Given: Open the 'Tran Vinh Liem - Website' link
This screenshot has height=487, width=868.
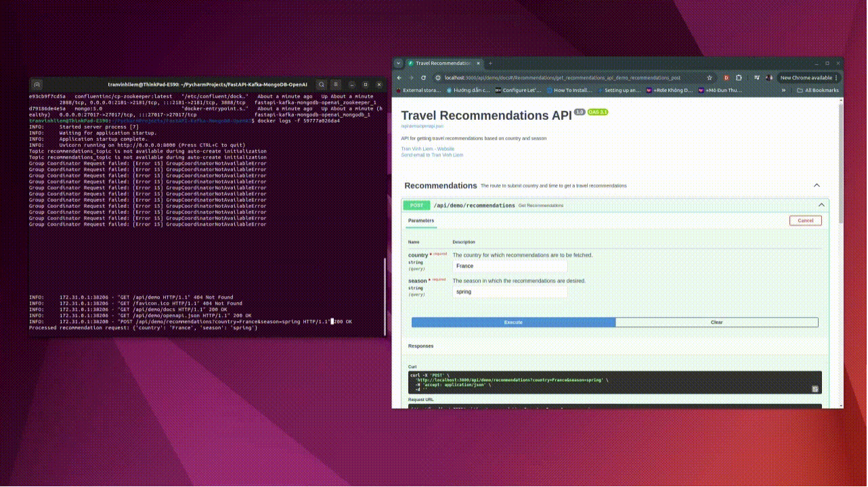Looking at the screenshot, I should 427,149.
